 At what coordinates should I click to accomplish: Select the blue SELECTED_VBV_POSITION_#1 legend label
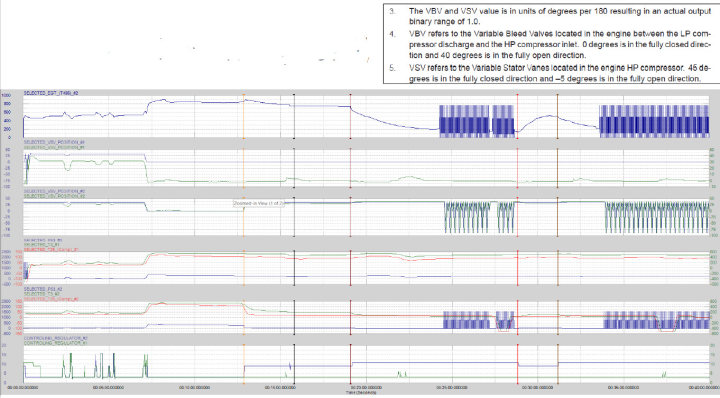tap(54, 142)
